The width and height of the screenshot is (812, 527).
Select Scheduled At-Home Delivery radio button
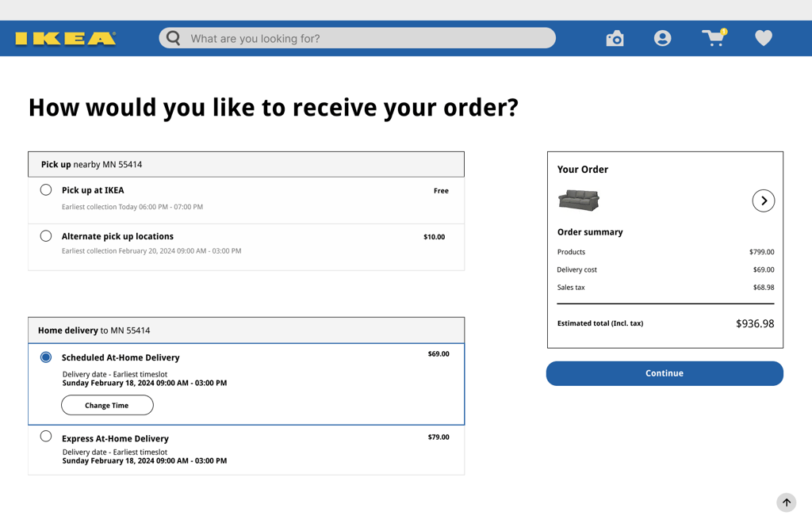click(x=46, y=357)
